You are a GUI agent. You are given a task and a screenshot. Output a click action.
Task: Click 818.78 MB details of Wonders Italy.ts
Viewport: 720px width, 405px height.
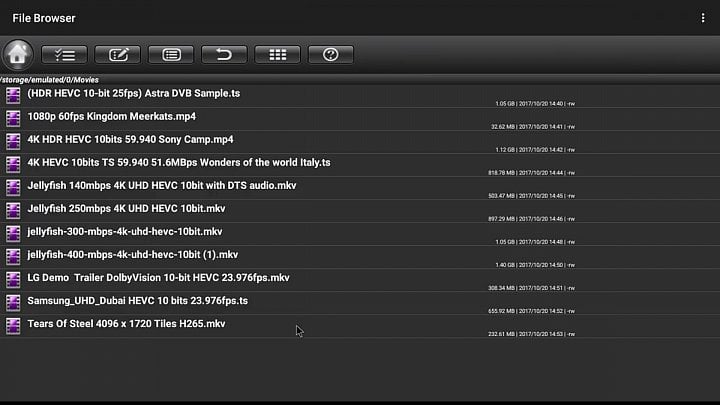(531, 173)
